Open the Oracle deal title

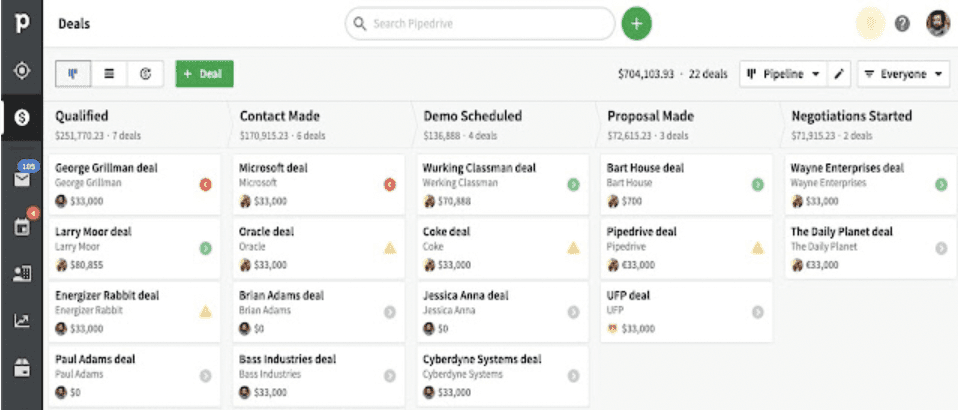click(x=266, y=232)
